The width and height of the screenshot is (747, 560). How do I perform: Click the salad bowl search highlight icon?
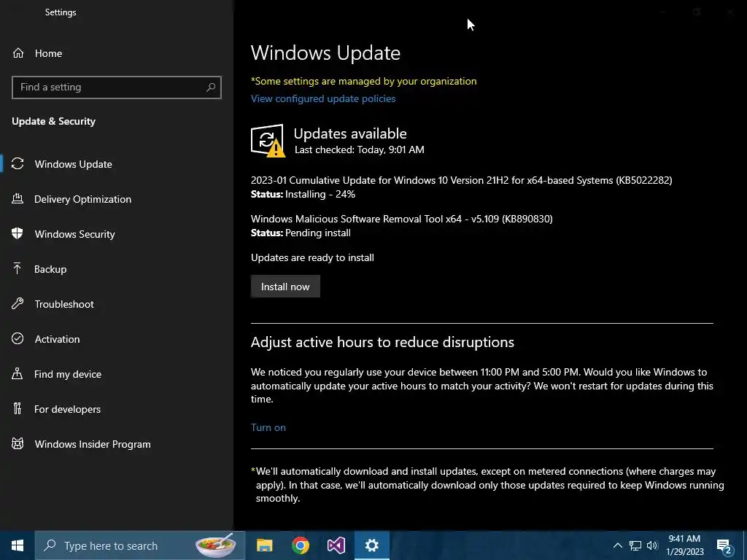click(215, 545)
